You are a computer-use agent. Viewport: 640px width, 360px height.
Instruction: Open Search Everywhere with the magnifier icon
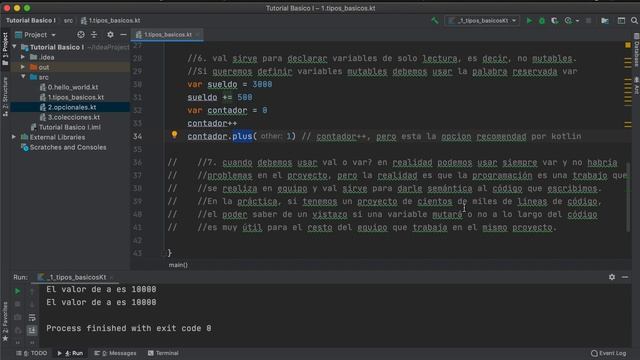tap(634, 20)
